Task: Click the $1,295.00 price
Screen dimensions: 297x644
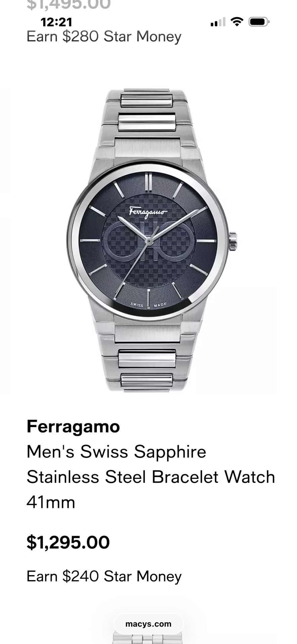Action: coord(68,542)
